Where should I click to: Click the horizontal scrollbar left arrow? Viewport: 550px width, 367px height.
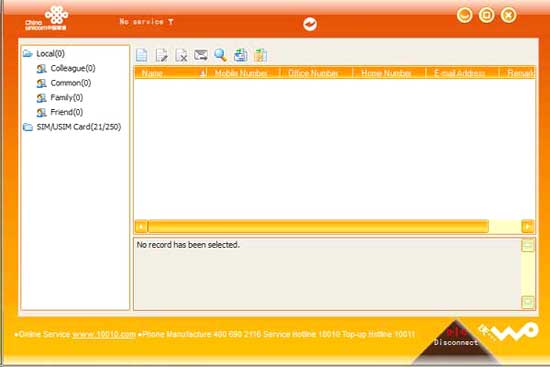[141, 227]
